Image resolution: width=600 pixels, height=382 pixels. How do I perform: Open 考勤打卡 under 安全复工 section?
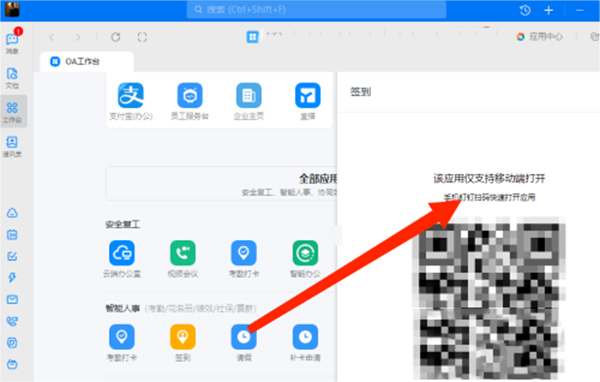tap(244, 259)
